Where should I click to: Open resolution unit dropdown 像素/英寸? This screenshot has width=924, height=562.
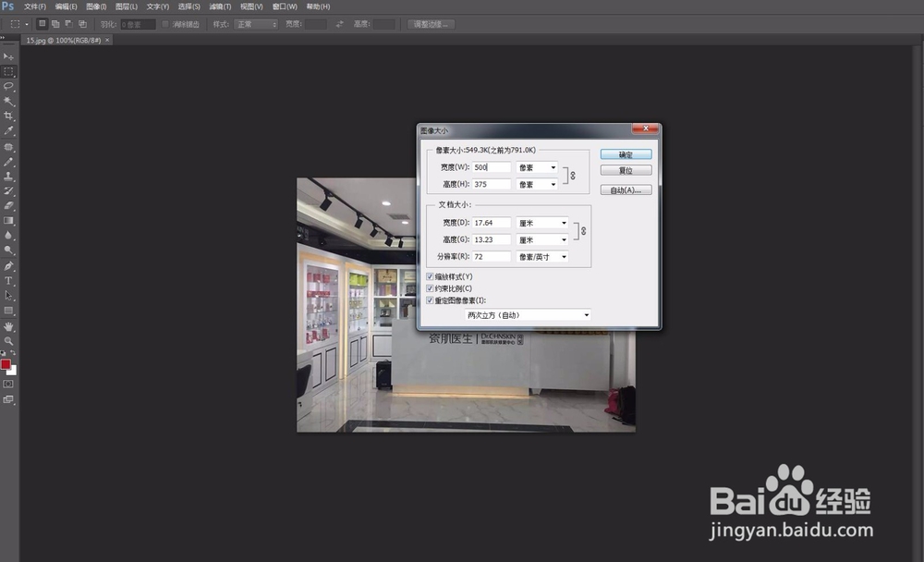pos(542,257)
